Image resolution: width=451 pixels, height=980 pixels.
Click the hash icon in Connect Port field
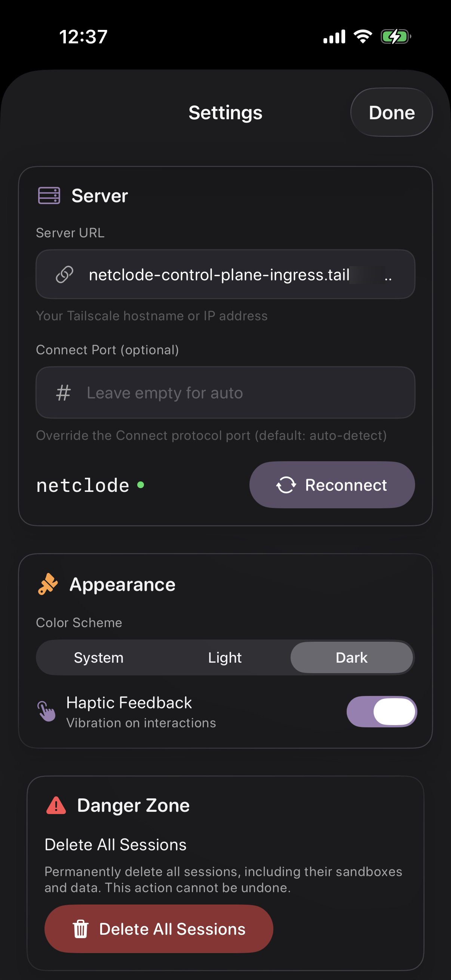pyautogui.click(x=63, y=392)
